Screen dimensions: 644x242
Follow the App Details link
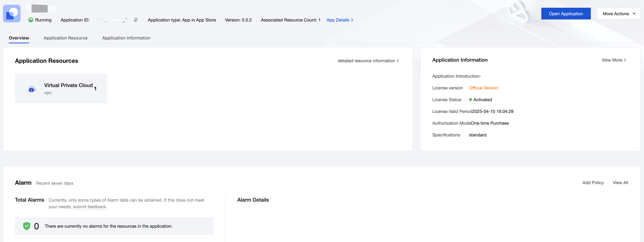click(x=338, y=20)
